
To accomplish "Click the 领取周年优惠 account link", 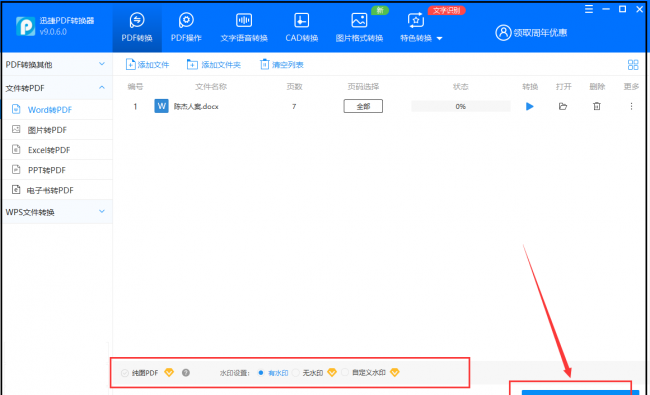I will click(540, 33).
